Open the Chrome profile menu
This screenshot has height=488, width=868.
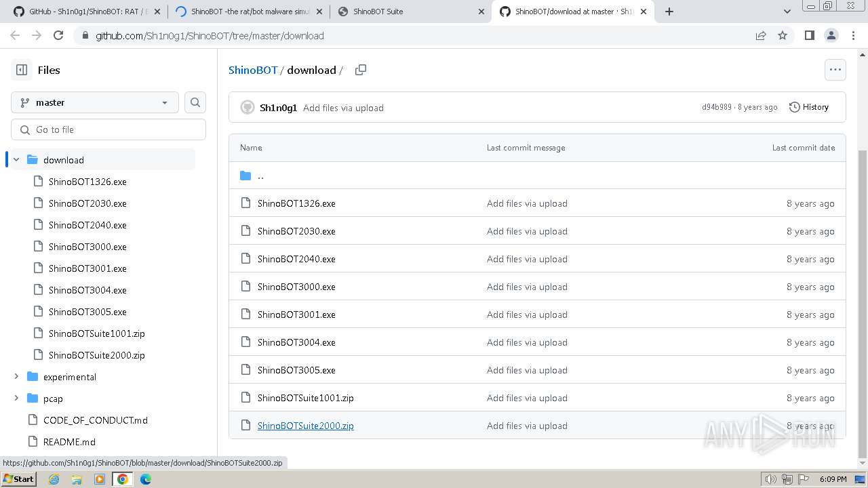(x=831, y=35)
